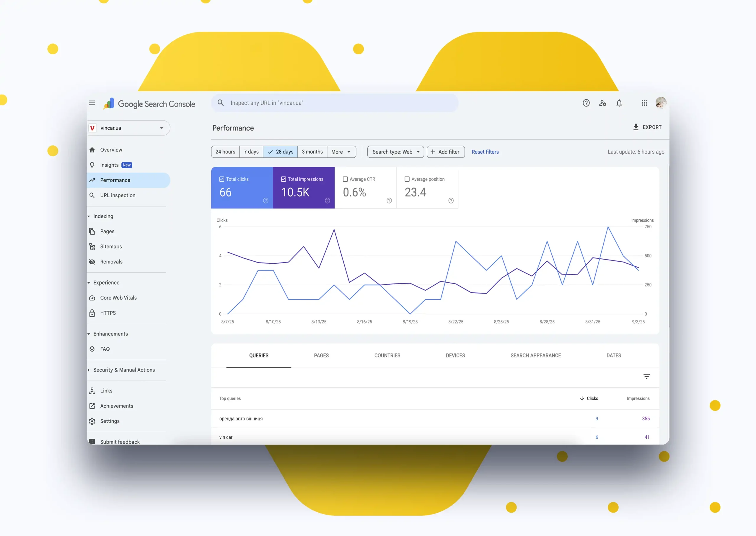
Task: Select the 24 hours date range
Action: click(x=225, y=152)
